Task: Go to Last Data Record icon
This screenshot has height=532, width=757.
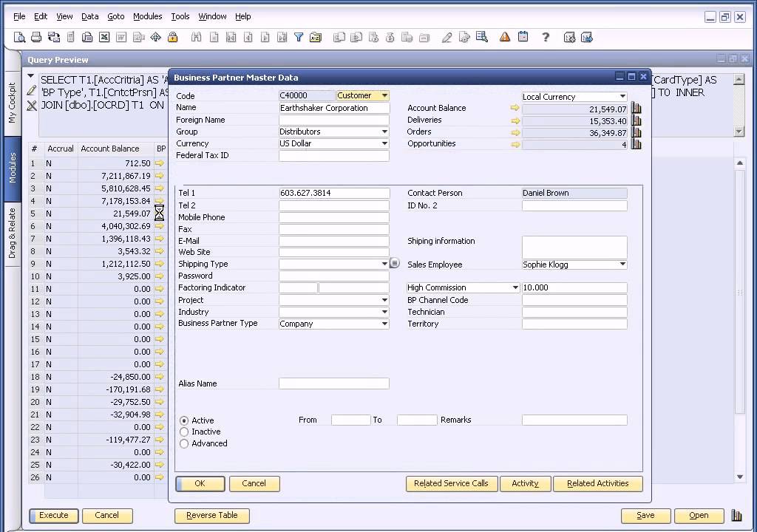Action: [282, 37]
